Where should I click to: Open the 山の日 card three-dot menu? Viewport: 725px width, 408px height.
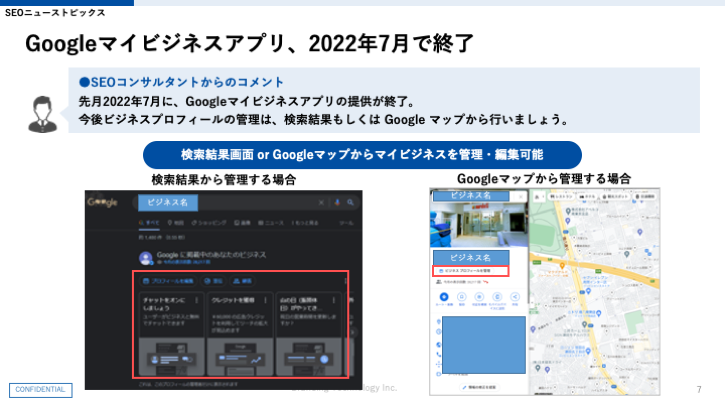334,300
